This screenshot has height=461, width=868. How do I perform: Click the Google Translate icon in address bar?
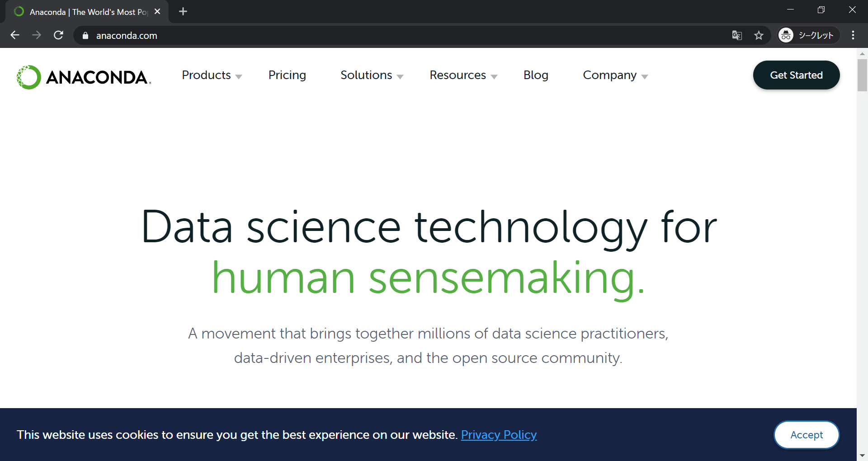[x=737, y=35]
